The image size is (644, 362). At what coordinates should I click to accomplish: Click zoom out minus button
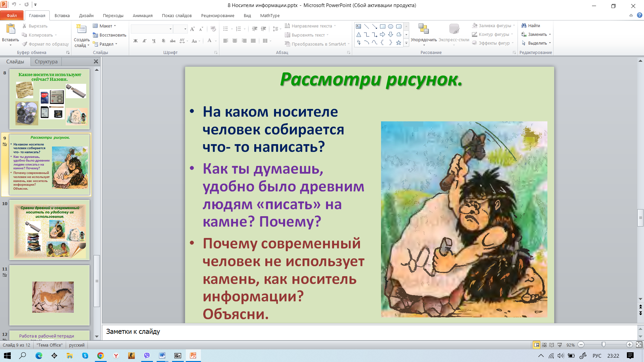(581, 345)
